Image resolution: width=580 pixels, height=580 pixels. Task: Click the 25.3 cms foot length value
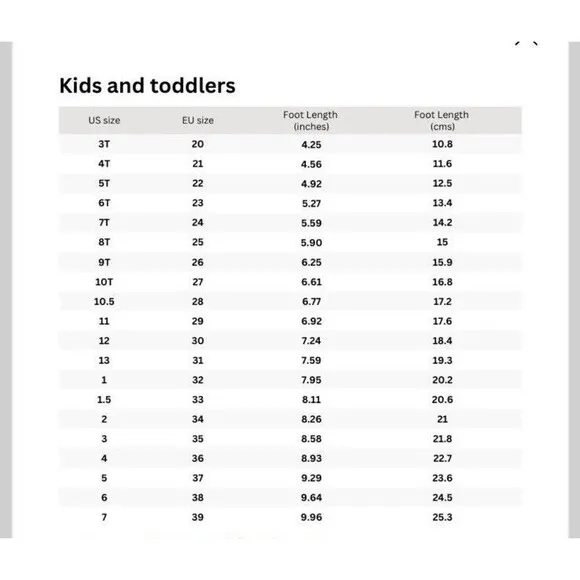pyautogui.click(x=442, y=517)
